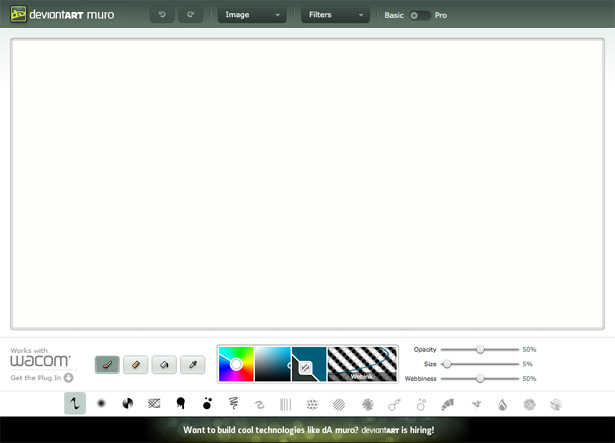The image size is (615, 443).
Task: Click the Basic mode label
Action: [x=394, y=15]
